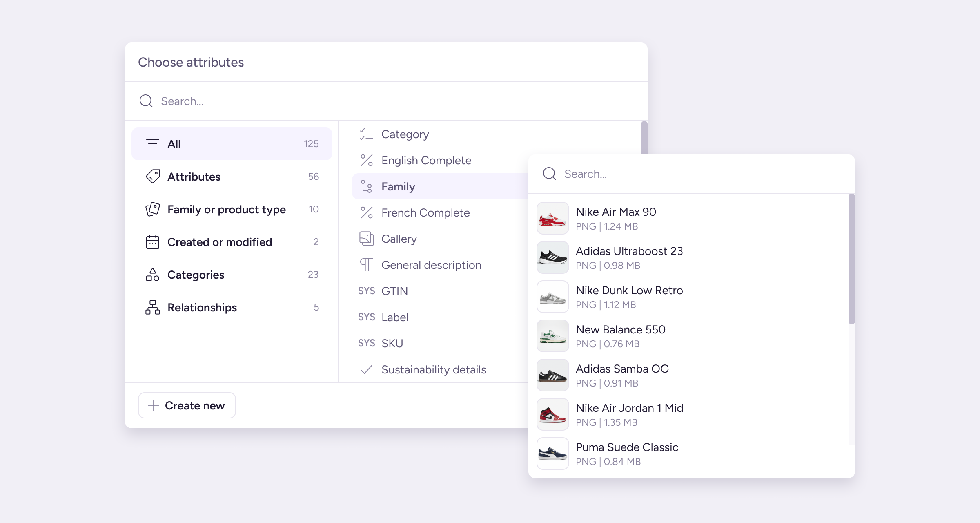Click the shapes icon beside Categories
This screenshot has height=523, width=980.
click(x=153, y=275)
